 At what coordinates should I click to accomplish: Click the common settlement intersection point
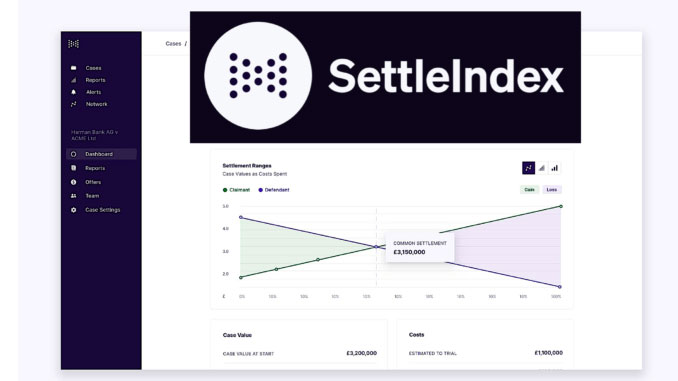click(x=376, y=247)
